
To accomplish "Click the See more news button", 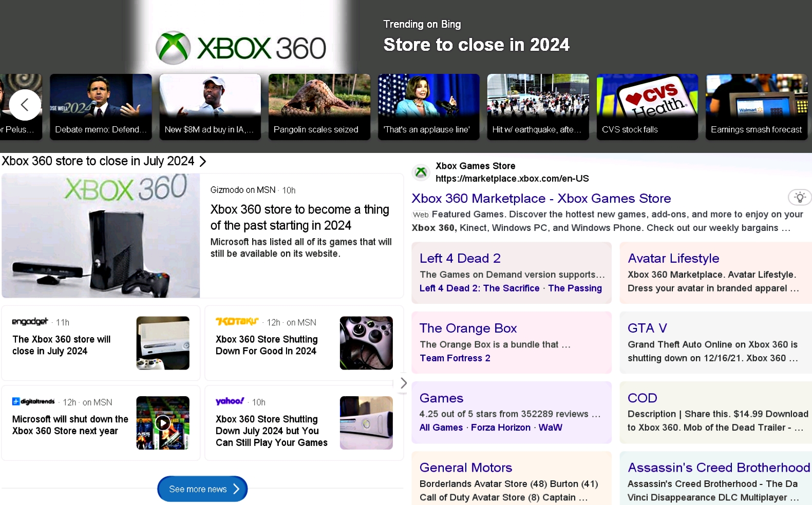I will pyautogui.click(x=202, y=489).
